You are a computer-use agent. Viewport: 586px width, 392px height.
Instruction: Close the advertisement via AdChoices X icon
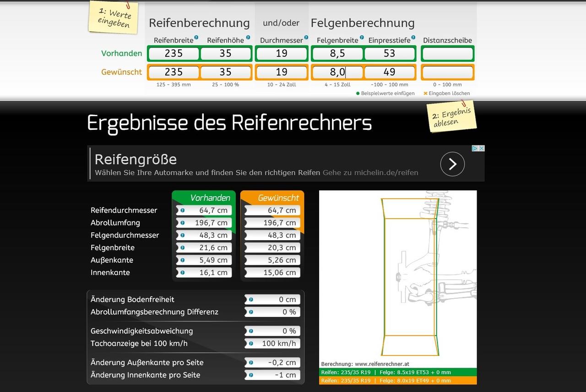pyautogui.click(x=481, y=148)
